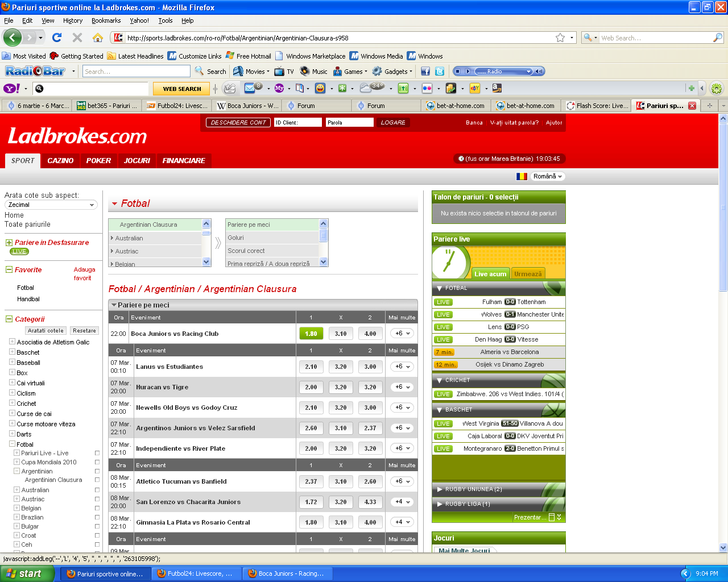
Task: Open the browser Home page icon
Action: [98, 38]
